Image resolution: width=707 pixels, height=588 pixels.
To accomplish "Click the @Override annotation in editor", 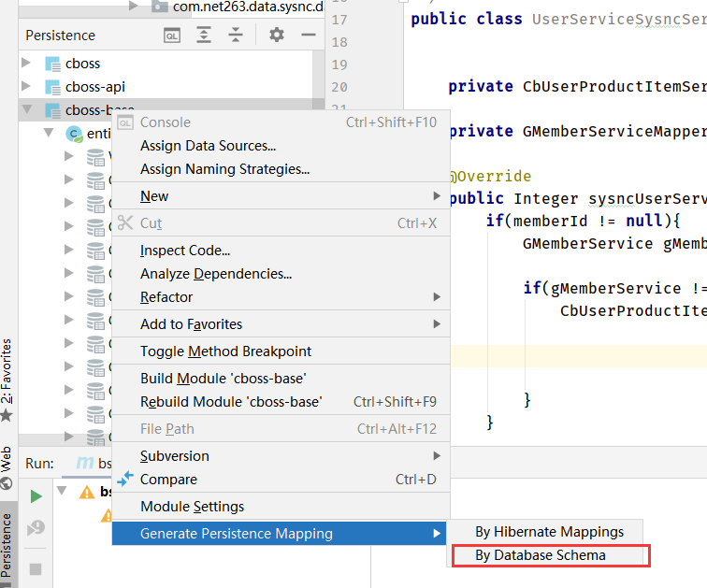I will click(x=491, y=176).
